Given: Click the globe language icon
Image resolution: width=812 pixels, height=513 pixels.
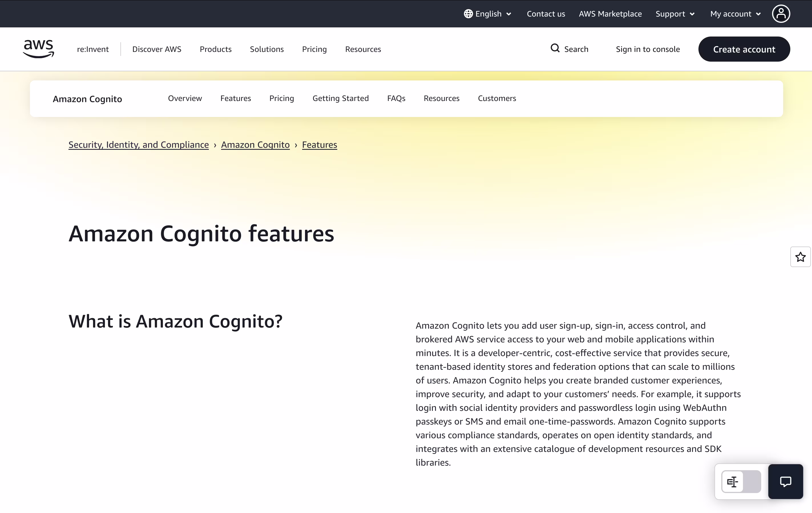Looking at the screenshot, I should (468, 14).
